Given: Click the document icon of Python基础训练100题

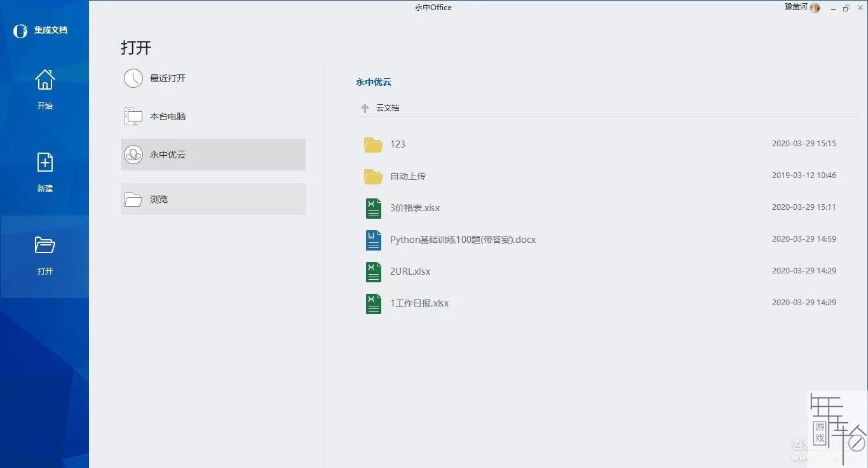Looking at the screenshot, I should (x=374, y=240).
